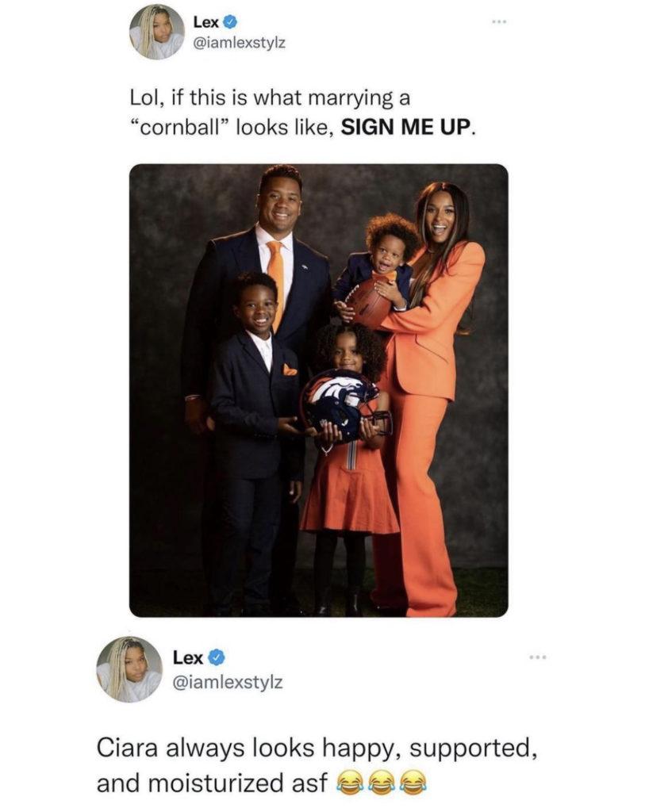Click the 'SIGN ME UP' bold text
The width and height of the screenshot is (645, 812).
pos(407,127)
